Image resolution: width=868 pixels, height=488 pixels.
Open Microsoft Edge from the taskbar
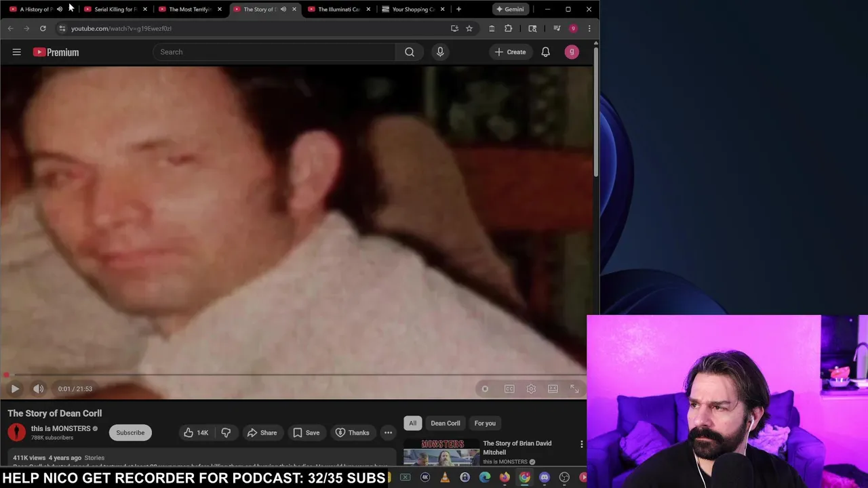484,477
